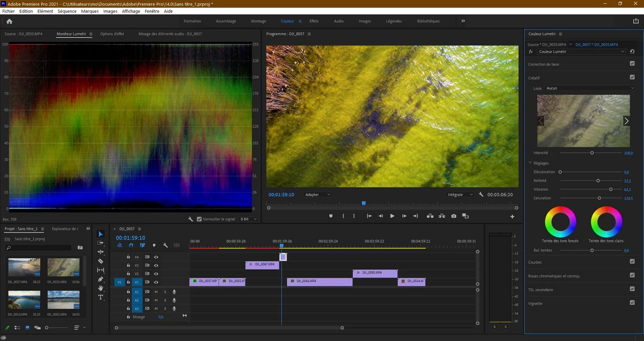Toggle the Créatif section checkbox
This screenshot has height=341, width=644.
click(632, 77)
